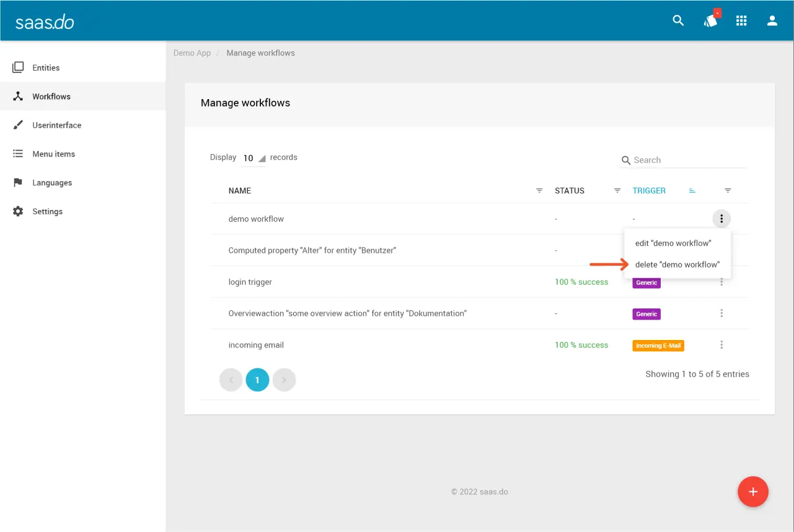The height and width of the screenshot is (532, 794).
Task: Click page 1 pagination button
Action: coord(257,380)
